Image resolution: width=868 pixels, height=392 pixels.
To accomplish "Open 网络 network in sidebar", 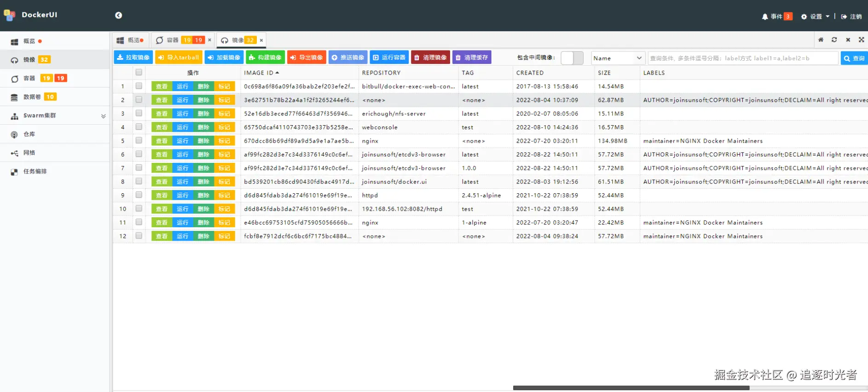I will click(x=55, y=153).
